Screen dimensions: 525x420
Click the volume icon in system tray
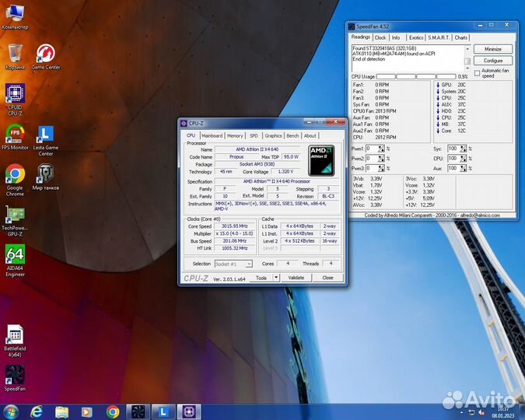click(482, 412)
